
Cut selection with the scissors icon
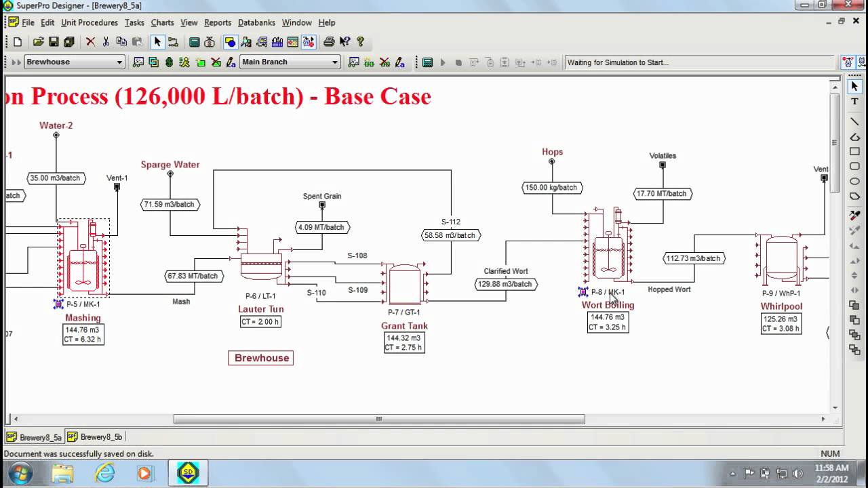(x=106, y=42)
